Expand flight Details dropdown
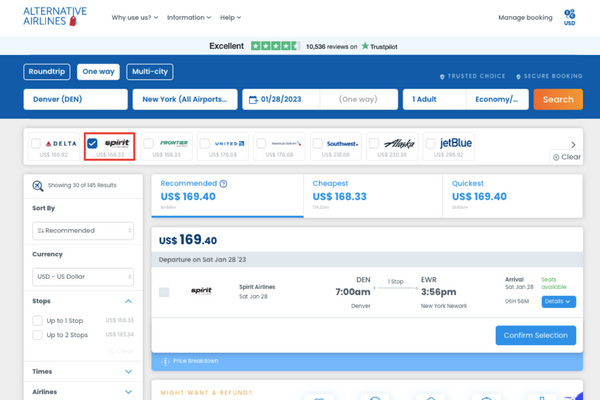 [x=558, y=302]
